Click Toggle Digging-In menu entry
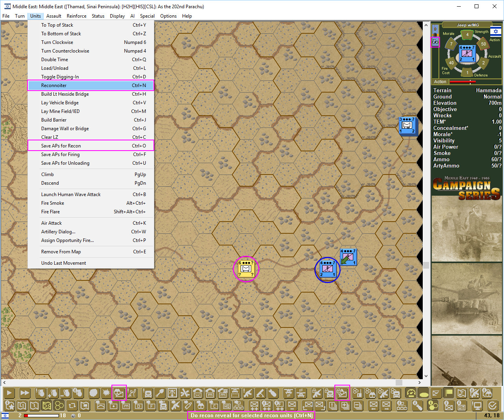This screenshot has height=420, width=504. (x=91, y=77)
